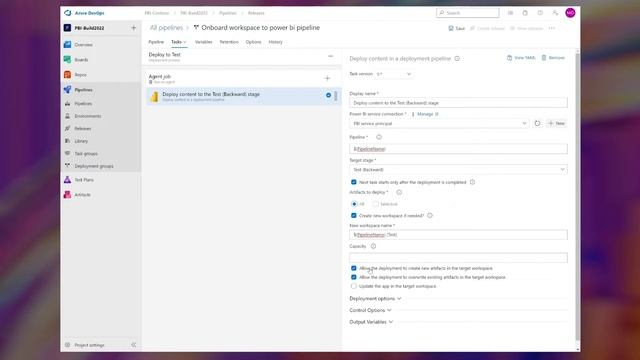
Task: Select the Selective artifacts radio button
Action: point(375,204)
